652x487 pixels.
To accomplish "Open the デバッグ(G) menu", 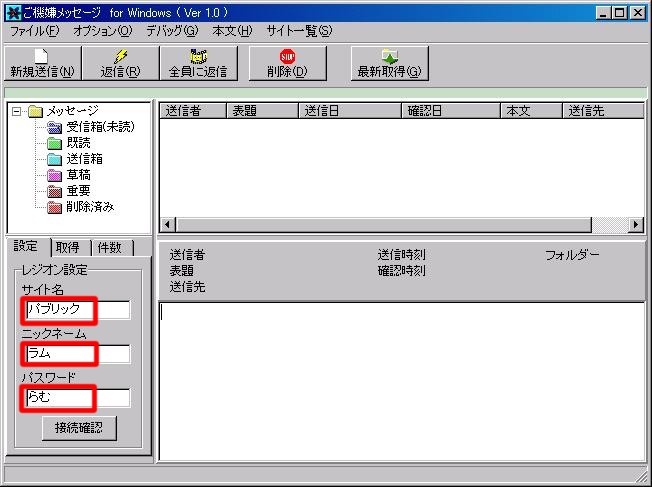I will click(x=172, y=31).
